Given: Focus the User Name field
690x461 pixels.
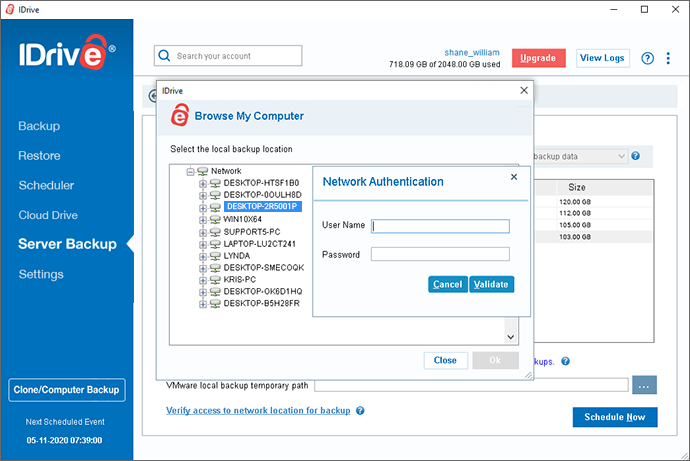Looking at the screenshot, I should (440, 226).
